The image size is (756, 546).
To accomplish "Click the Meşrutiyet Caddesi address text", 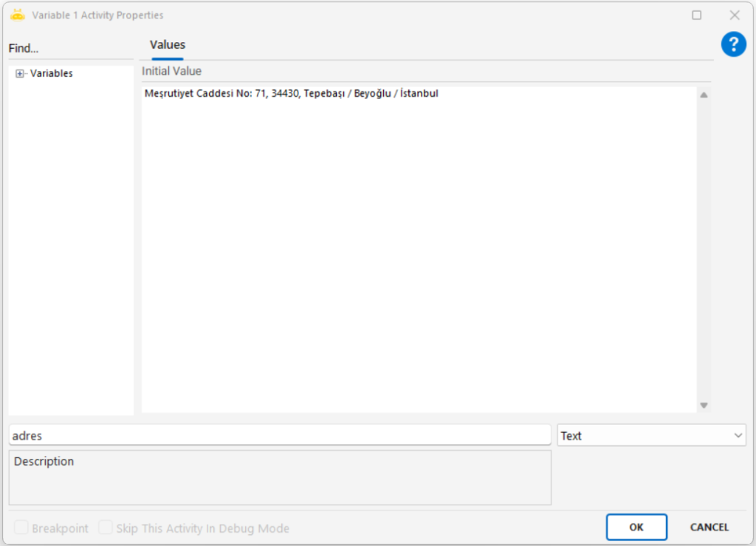I will click(292, 94).
